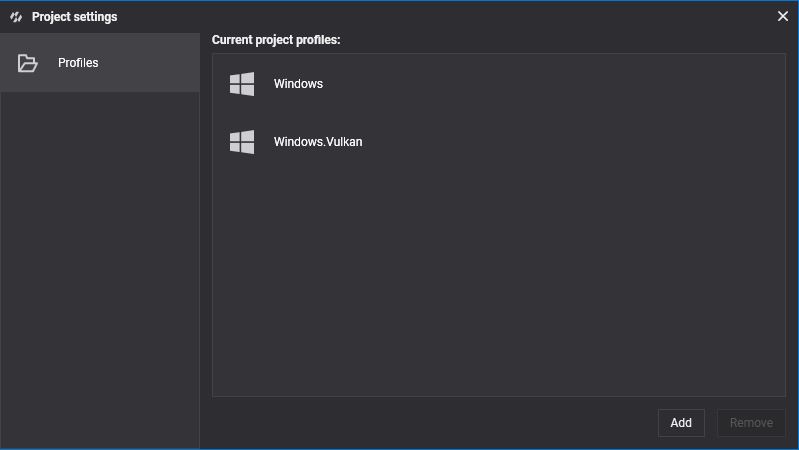Open the Profiles section label
The width and height of the screenshot is (799, 450).
tap(78, 63)
